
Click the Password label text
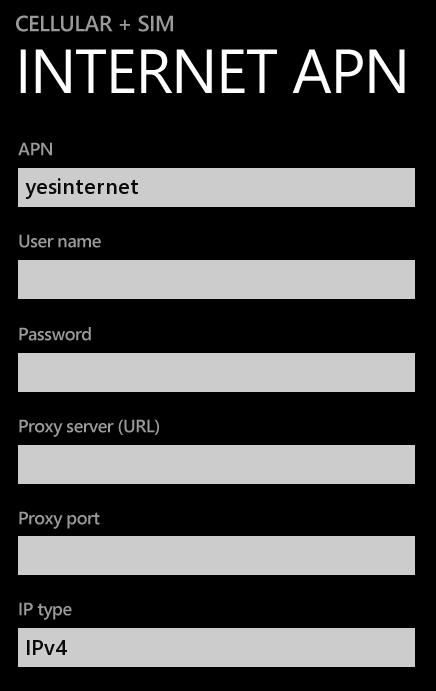tap(55, 334)
